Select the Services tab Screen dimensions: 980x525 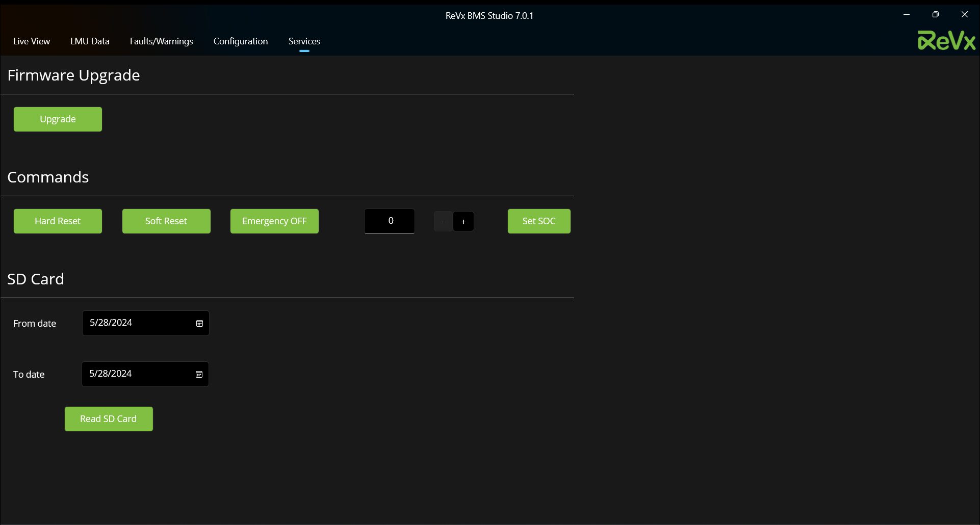(x=304, y=41)
